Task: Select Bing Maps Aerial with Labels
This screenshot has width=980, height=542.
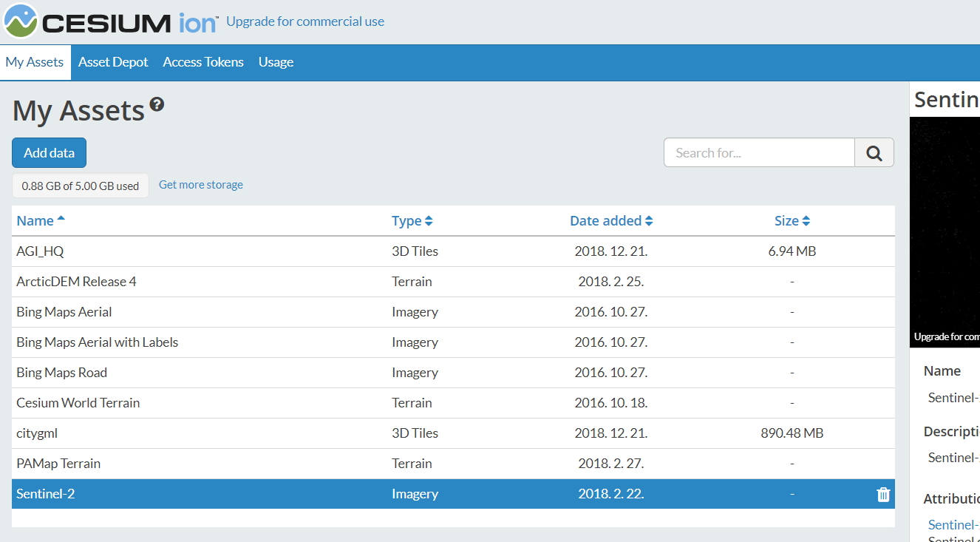Action: point(453,342)
